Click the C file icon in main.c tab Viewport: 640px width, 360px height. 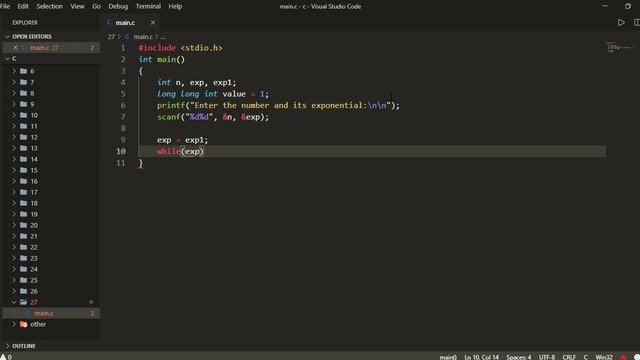tap(109, 22)
